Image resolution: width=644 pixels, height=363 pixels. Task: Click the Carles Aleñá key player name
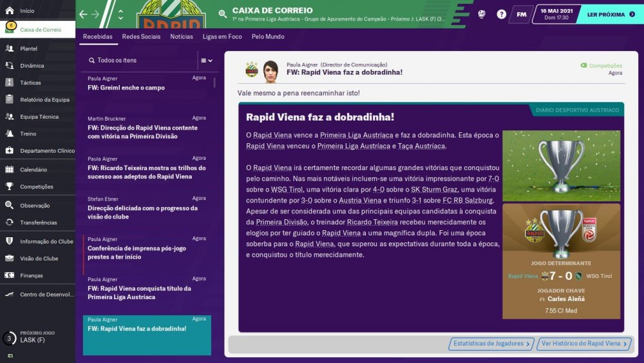(566, 299)
